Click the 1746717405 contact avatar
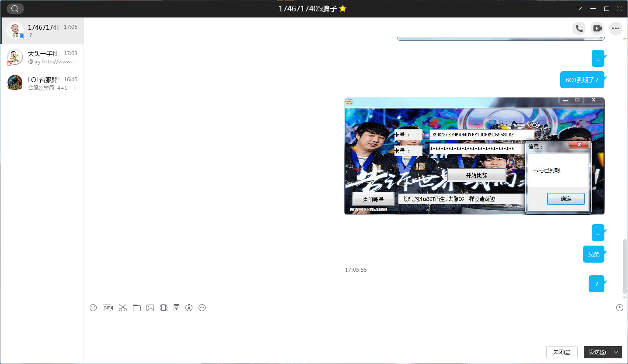 pyautogui.click(x=15, y=31)
